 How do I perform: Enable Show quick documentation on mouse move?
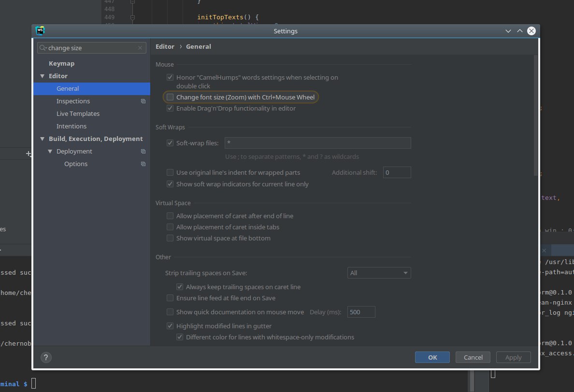point(170,312)
